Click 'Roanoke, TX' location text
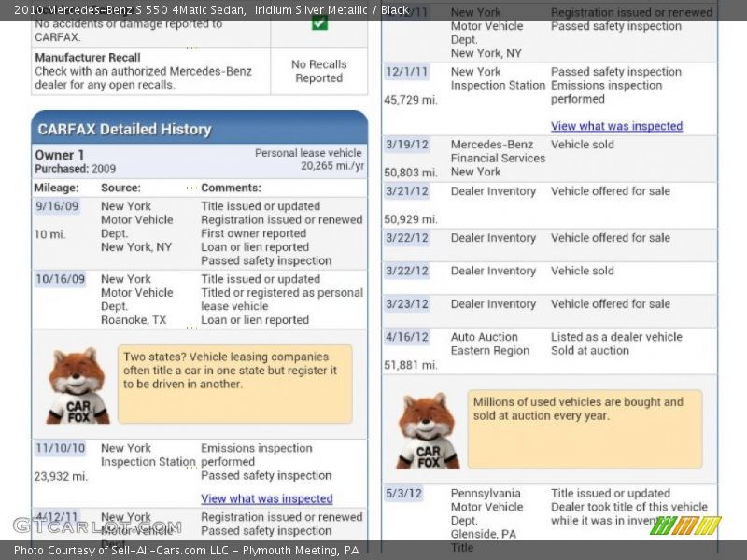 pos(134,320)
